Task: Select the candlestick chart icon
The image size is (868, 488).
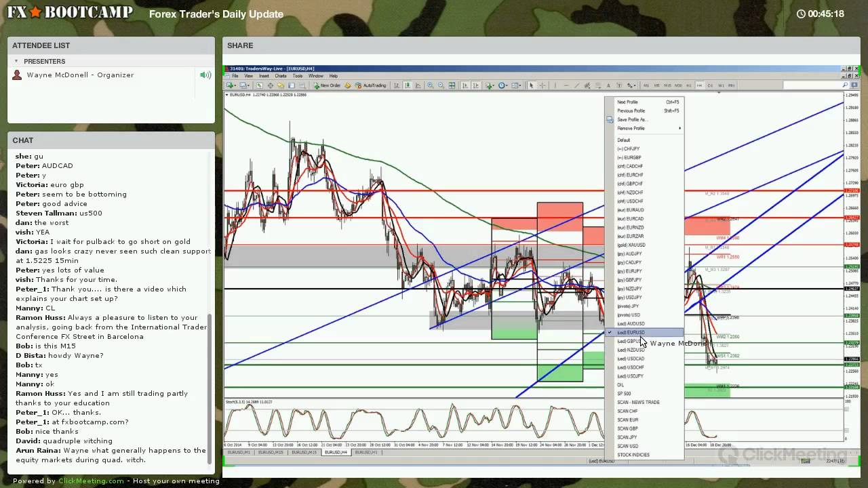Action: tap(408, 85)
